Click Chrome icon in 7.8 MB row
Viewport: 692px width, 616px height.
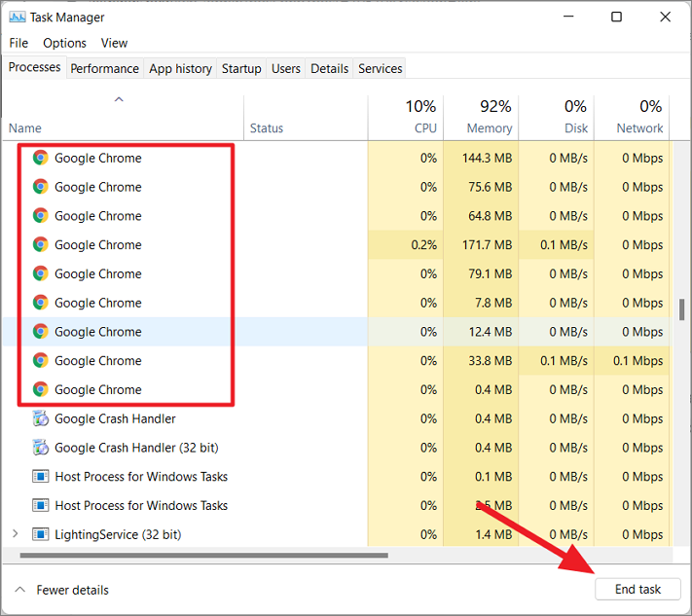[x=41, y=303]
